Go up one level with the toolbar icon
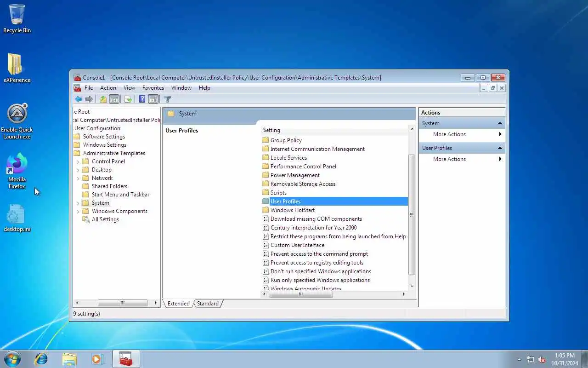The height and width of the screenshot is (368, 588). pyautogui.click(x=103, y=99)
